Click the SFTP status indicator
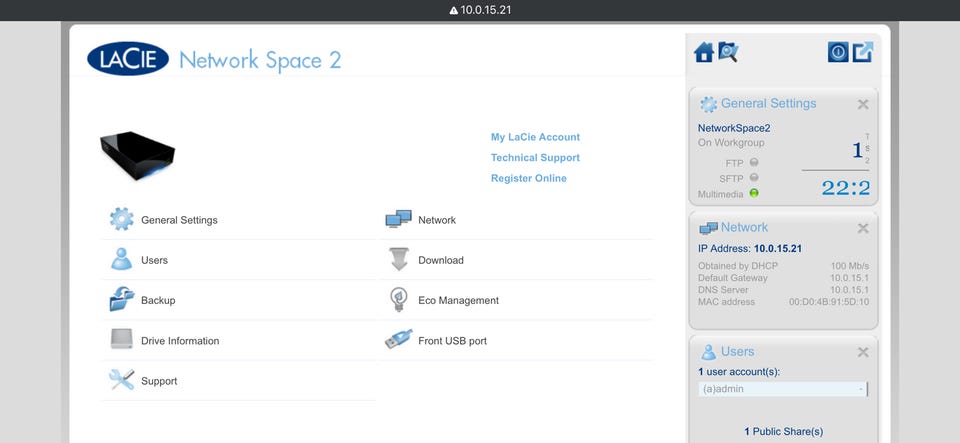 coord(754,177)
